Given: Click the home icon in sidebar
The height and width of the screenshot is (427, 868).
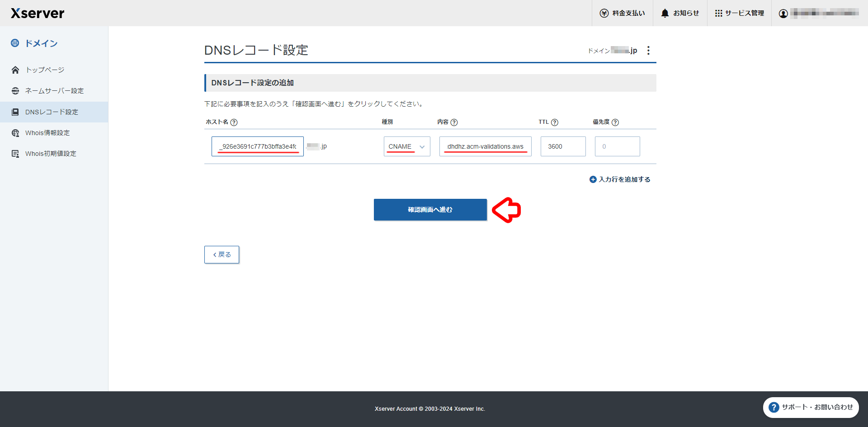Looking at the screenshot, I should pyautogui.click(x=15, y=70).
